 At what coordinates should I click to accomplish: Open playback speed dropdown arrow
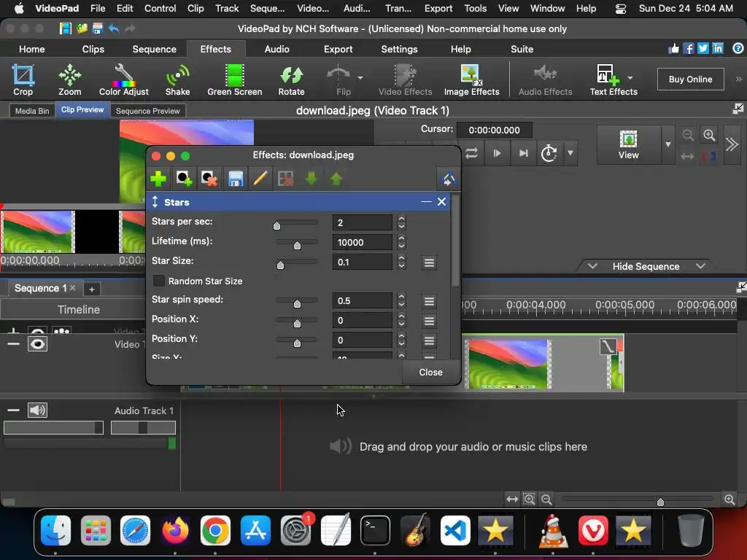point(570,153)
